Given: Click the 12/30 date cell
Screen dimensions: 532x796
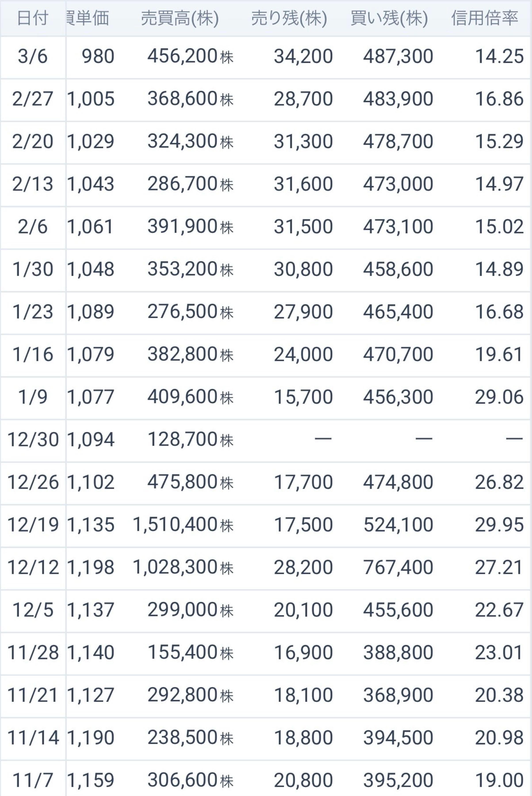Looking at the screenshot, I should pos(33,440).
